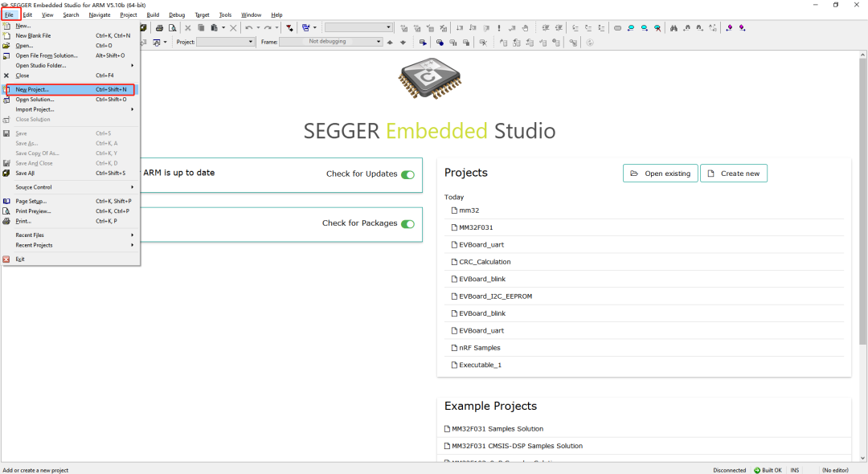Select Save All in File menu

click(70, 173)
